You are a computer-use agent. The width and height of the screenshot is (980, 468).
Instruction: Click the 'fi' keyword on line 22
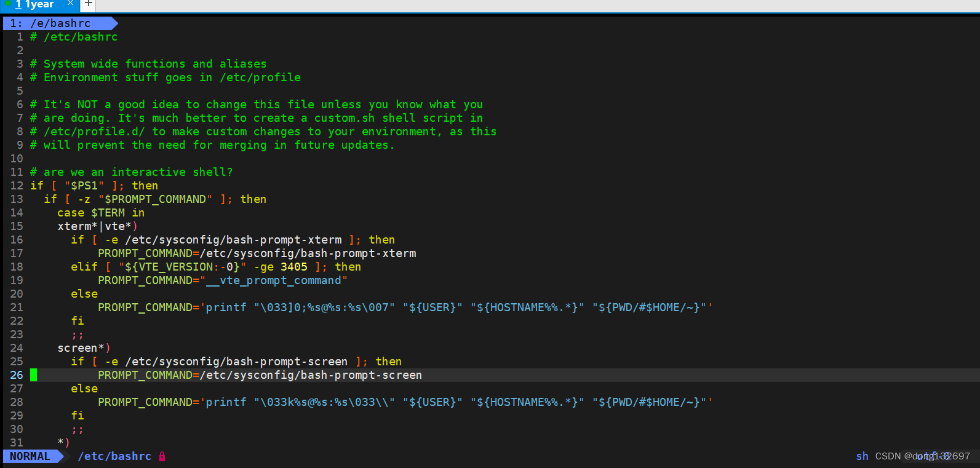click(78, 321)
